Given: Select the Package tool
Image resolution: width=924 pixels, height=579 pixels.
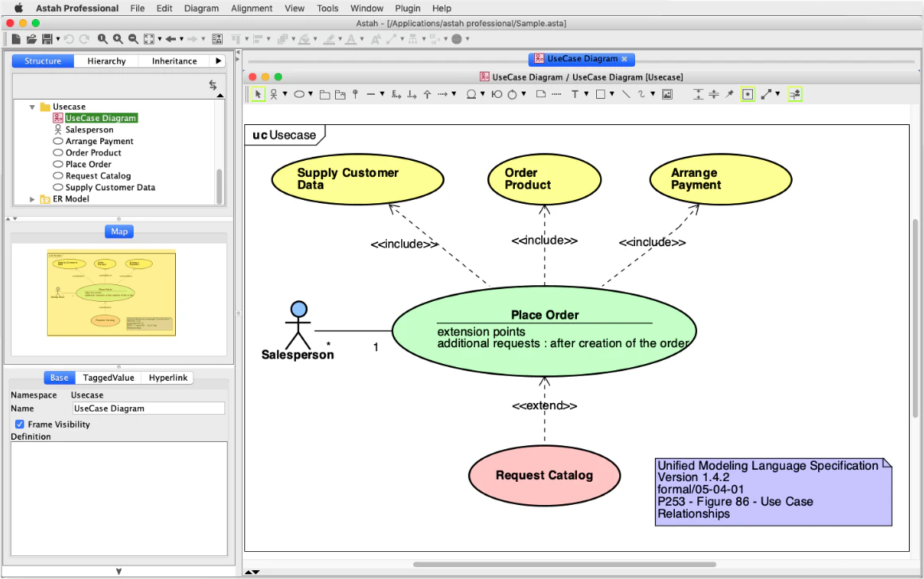Looking at the screenshot, I should point(324,94).
